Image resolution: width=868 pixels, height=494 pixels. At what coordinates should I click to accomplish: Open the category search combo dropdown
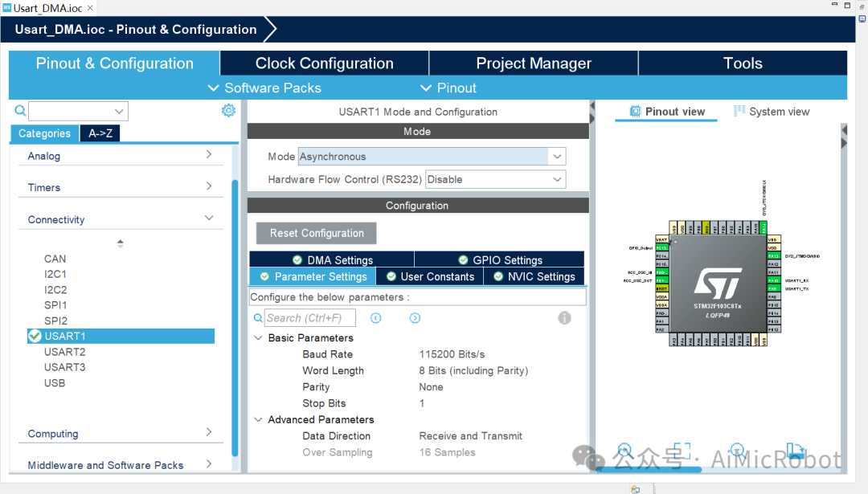pyautogui.click(x=118, y=111)
